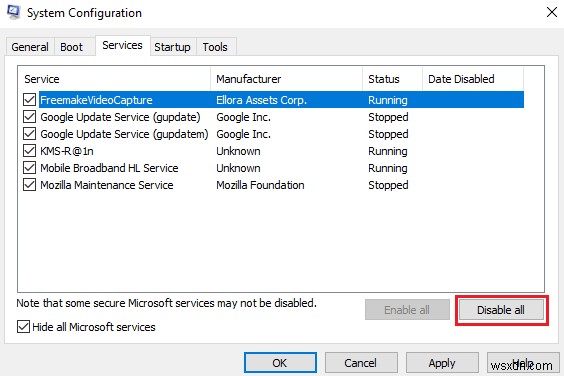The width and height of the screenshot is (564, 376).
Task: Select the KMS-R@1n service row
Action: [273, 151]
